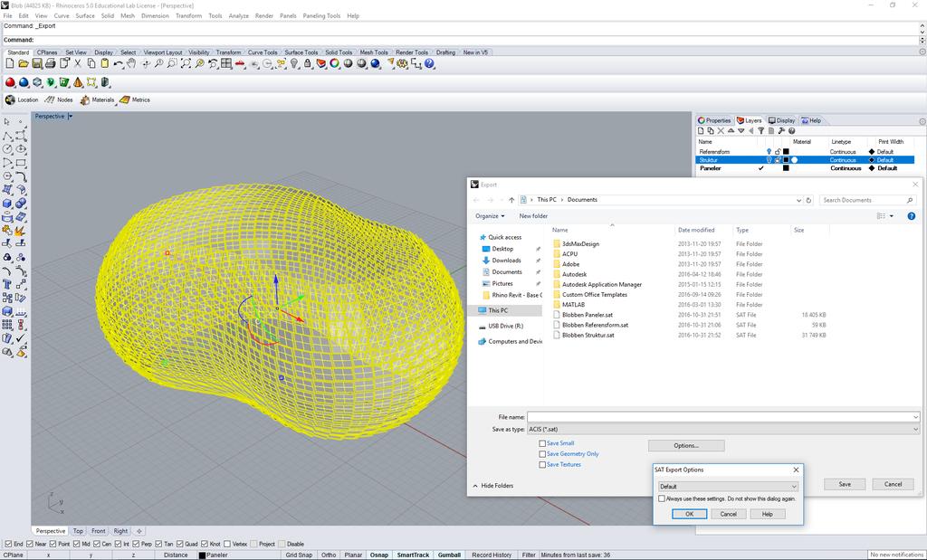The height and width of the screenshot is (560, 927).
Task: Click the red sphere icon in second toolbar
Action: tap(10, 82)
